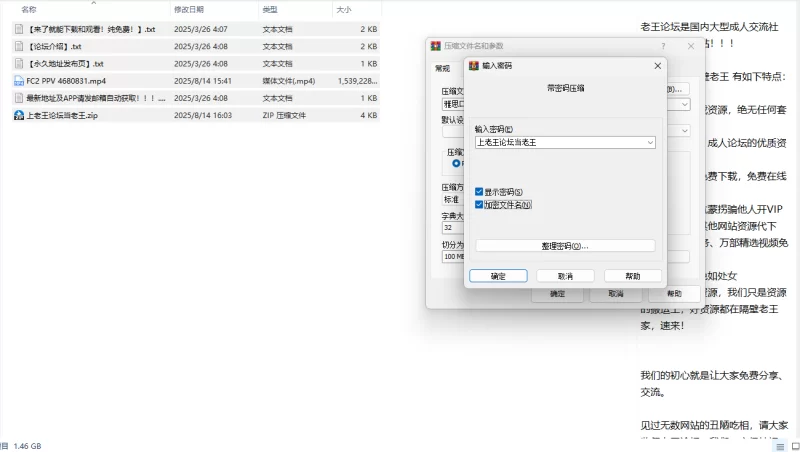The height and width of the screenshot is (452, 800).
Task: Close the 压缩文件名和参数 window
Action: tap(691, 46)
